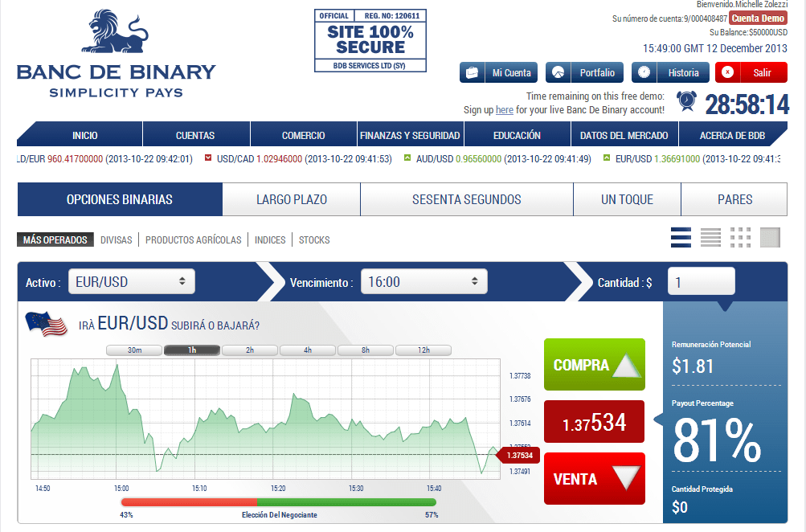The image size is (806, 532).
Task: Click the Cantidad amount input field
Action: point(702,282)
